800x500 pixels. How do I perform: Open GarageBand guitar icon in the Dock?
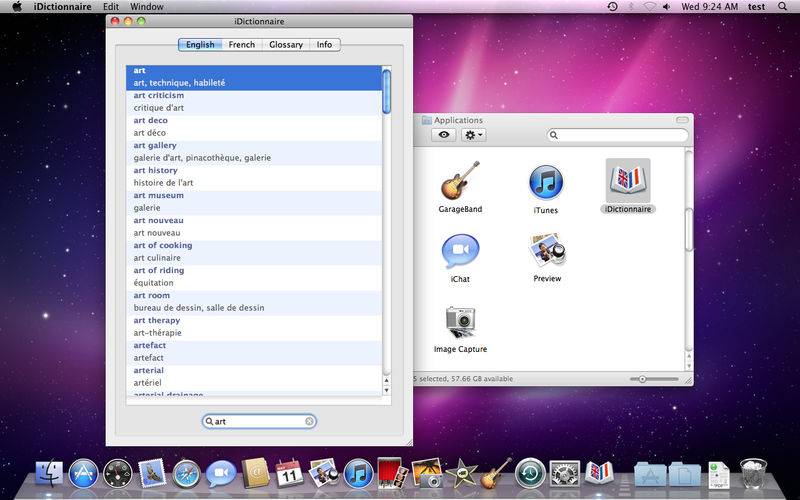(x=495, y=473)
